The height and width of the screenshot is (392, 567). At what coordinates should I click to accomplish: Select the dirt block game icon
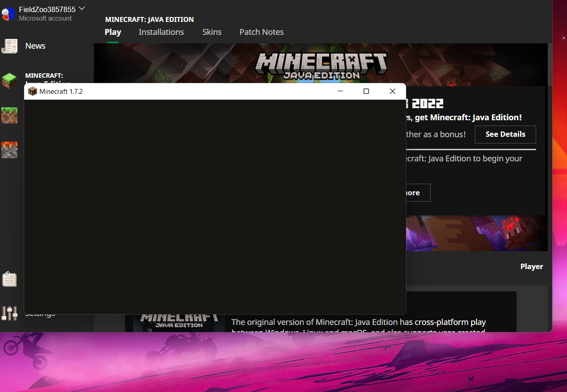(x=9, y=115)
